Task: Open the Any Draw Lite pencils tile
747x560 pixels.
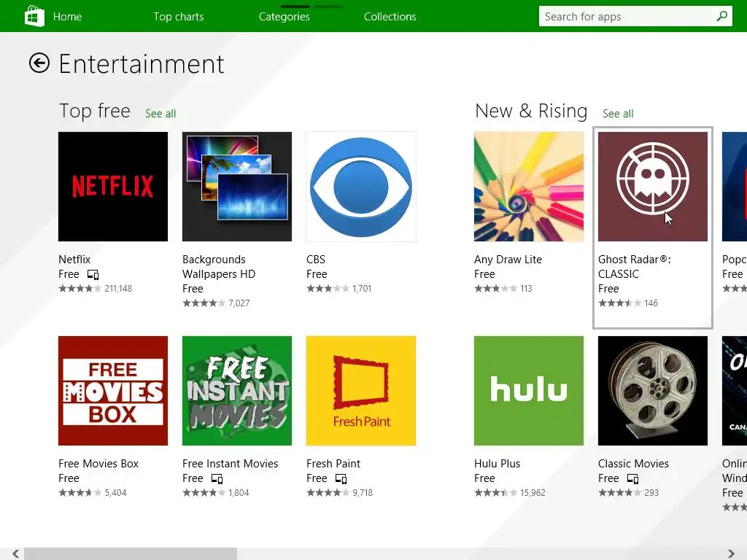Action: pos(529,187)
